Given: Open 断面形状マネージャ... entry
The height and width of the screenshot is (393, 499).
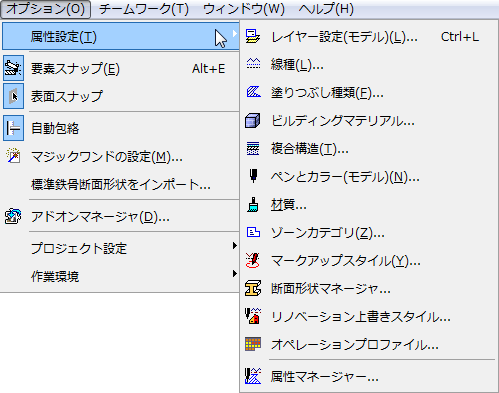Looking at the screenshot, I should coord(331,289).
